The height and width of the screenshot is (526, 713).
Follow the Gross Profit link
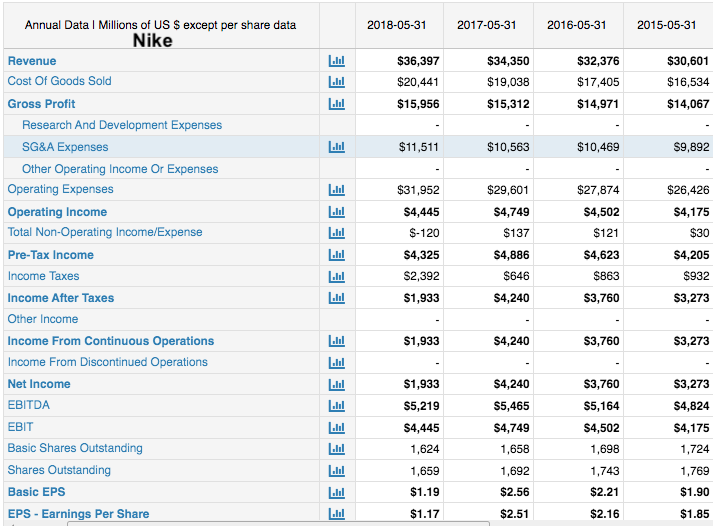click(x=41, y=104)
